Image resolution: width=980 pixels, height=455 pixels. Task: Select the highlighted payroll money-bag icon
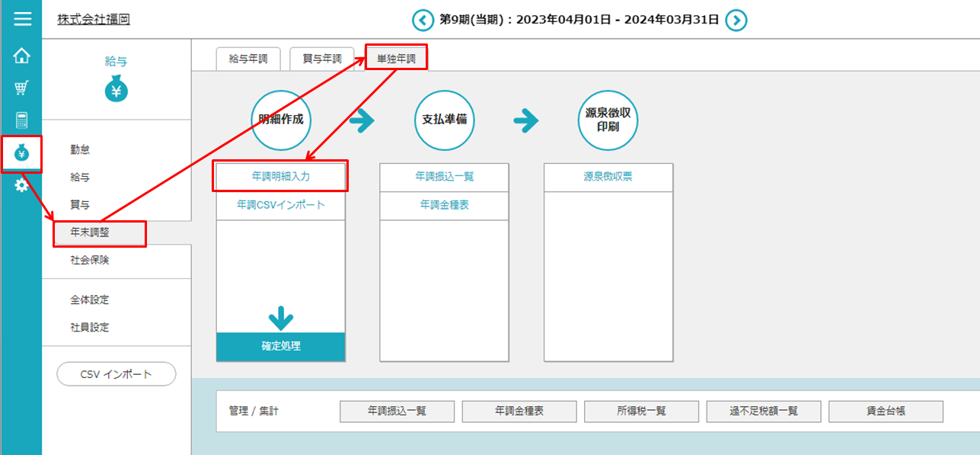click(22, 152)
